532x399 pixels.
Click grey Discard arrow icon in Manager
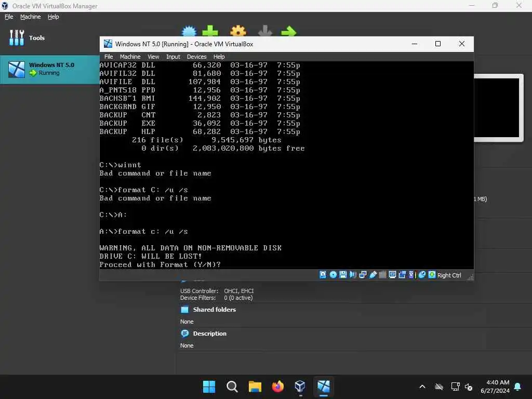point(265,31)
